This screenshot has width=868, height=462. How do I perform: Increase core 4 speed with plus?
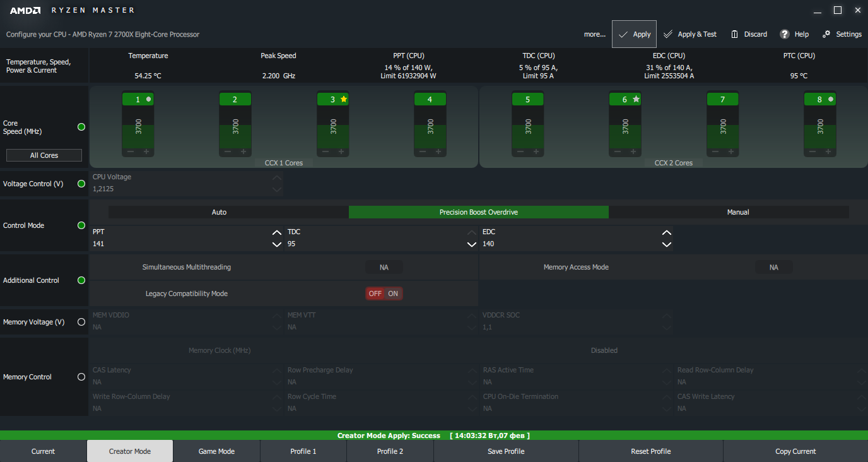[438, 151]
